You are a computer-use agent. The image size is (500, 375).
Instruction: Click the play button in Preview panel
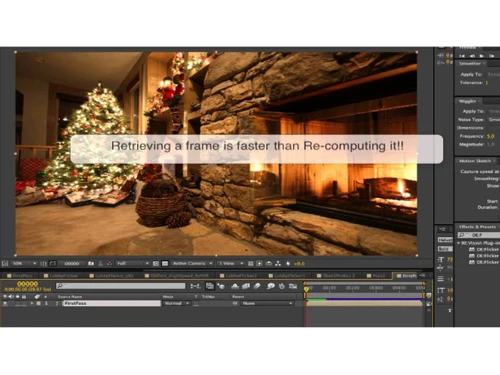click(482, 56)
